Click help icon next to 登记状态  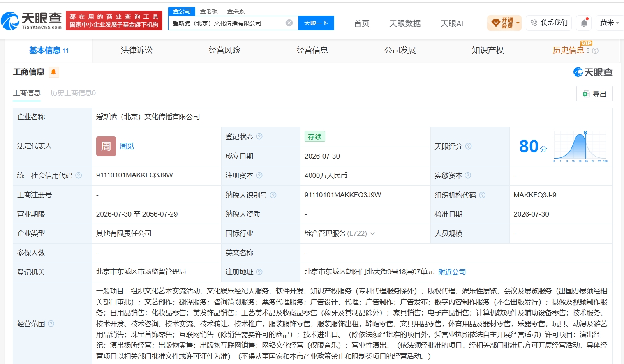259,136
